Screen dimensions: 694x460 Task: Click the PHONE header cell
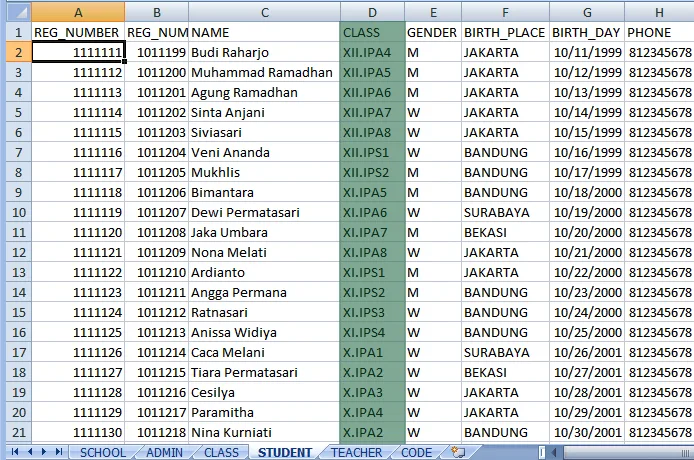pyautogui.click(x=659, y=32)
